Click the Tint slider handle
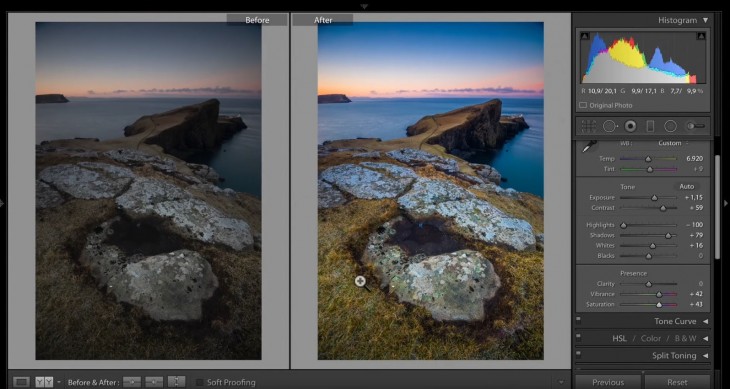 650,169
